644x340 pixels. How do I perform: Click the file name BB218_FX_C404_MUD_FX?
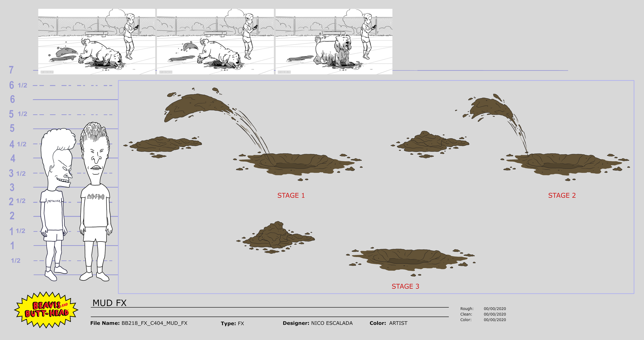tap(154, 323)
